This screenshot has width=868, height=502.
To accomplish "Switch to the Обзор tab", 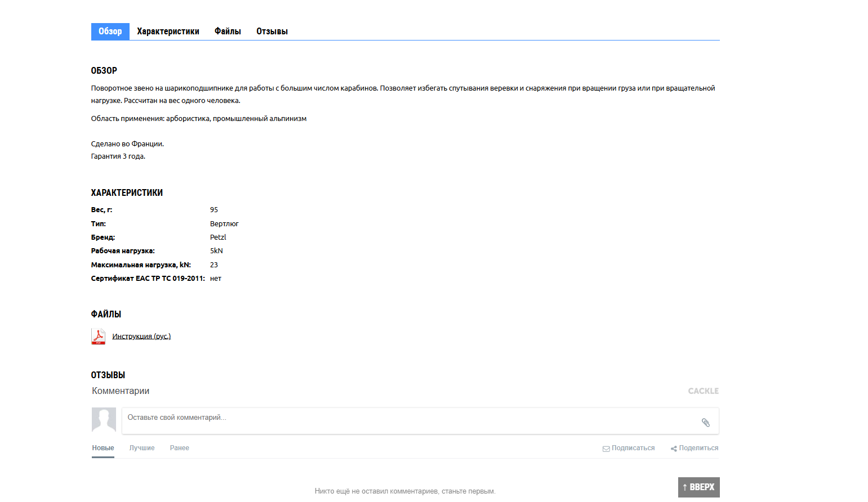I will (x=110, y=32).
